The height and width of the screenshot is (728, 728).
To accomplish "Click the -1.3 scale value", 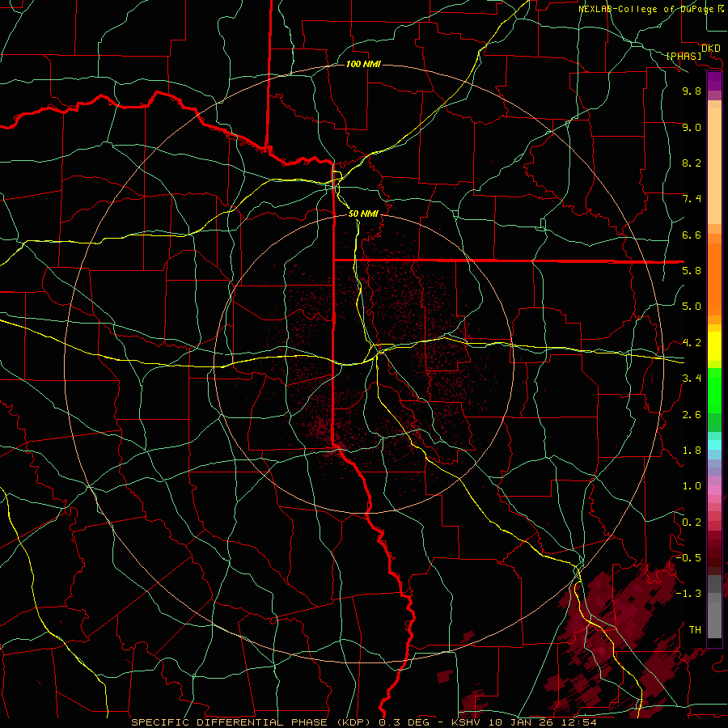I will [x=688, y=594].
